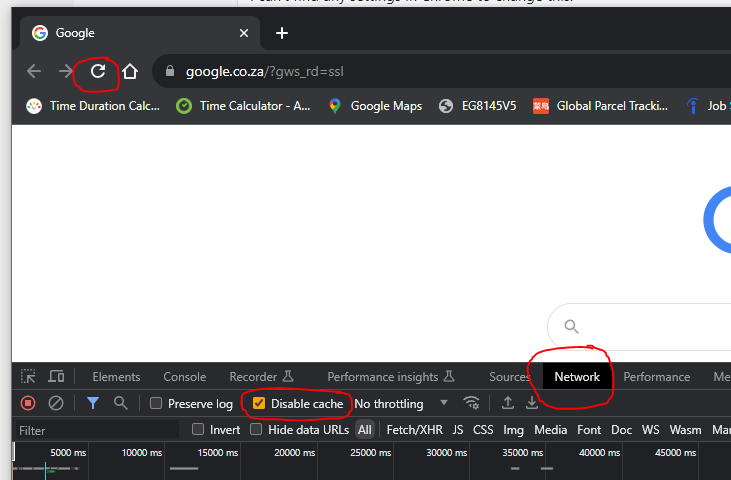Switch to the Console tab
731x480 pixels.
pyautogui.click(x=184, y=377)
